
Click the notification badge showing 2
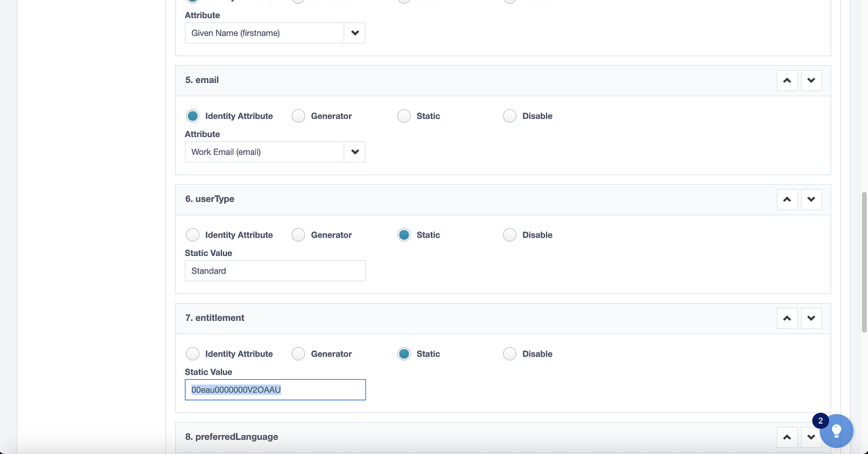point(820,420)
